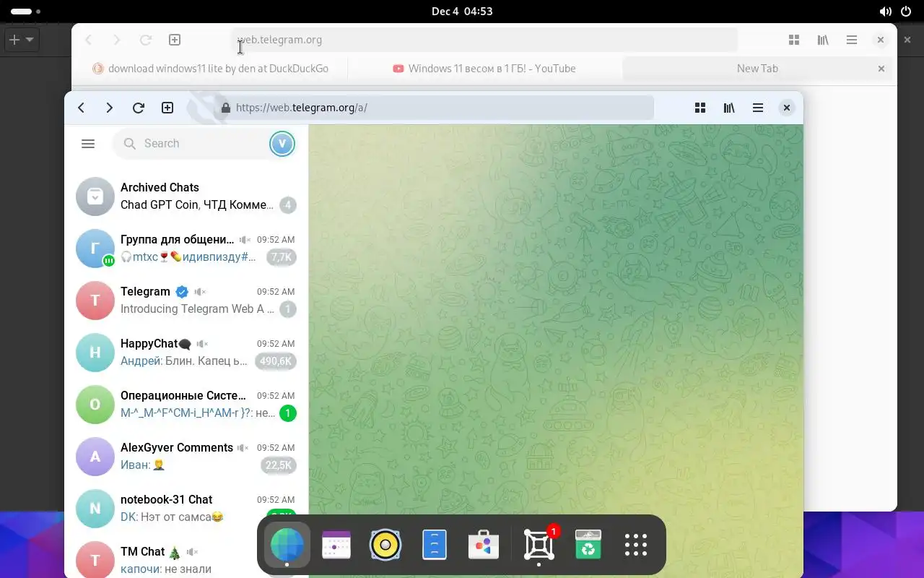The height and width of the screenshot is (578, 924).
Task: Click the 22,5K unread badge
Action: point(279,465)
